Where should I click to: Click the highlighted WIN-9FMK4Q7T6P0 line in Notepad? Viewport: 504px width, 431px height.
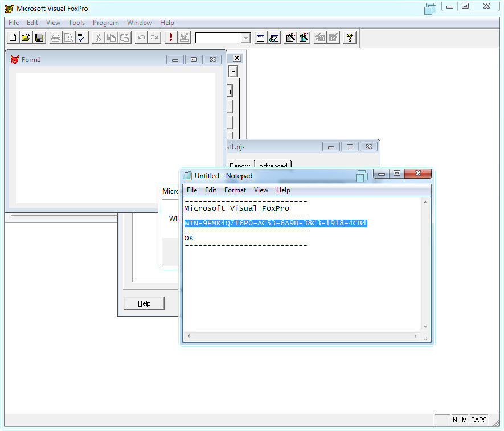click(276, 223)
